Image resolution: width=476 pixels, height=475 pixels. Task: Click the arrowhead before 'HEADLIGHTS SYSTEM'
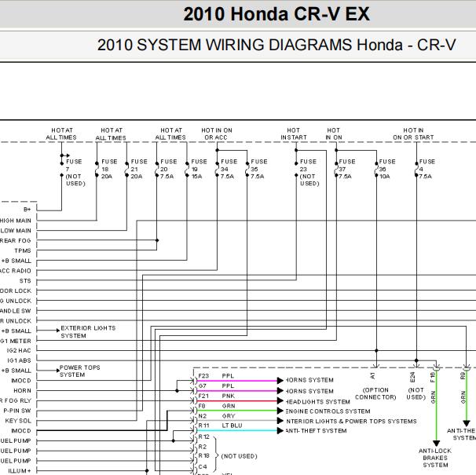(280, 401)
